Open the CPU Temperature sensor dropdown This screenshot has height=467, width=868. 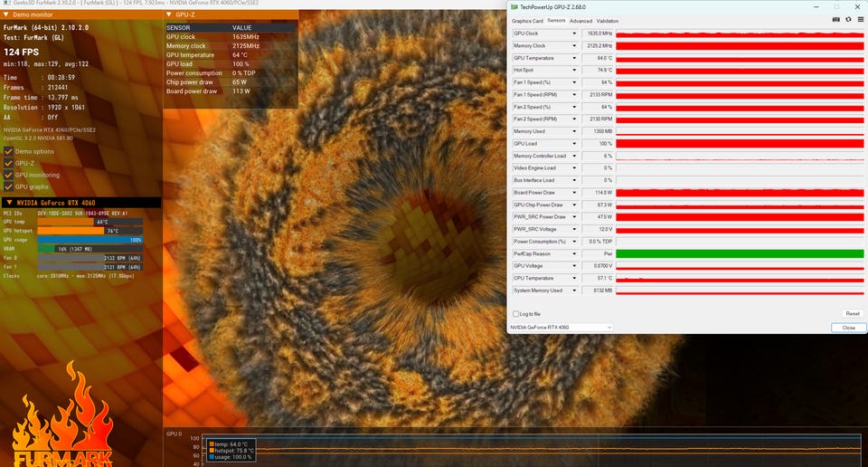tap(573, 278)
